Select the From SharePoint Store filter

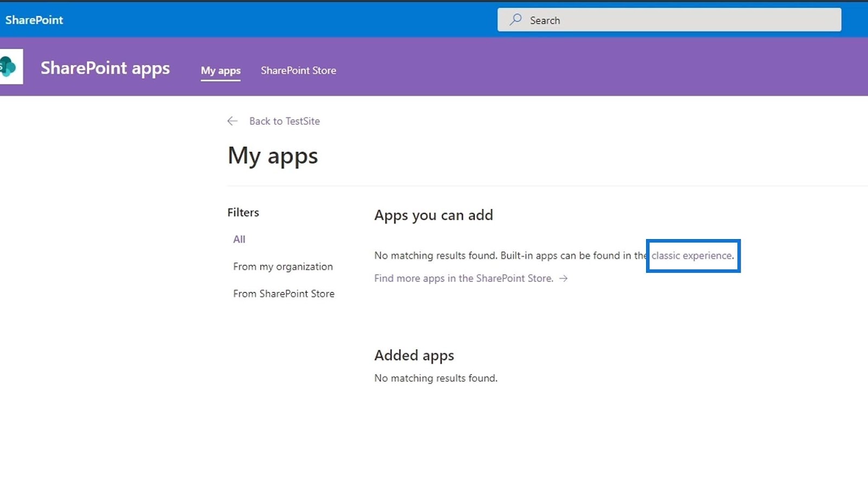284,293
